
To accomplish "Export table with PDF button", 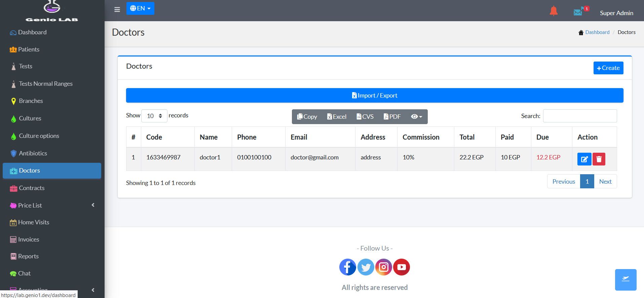I will (x=392, y=117).
